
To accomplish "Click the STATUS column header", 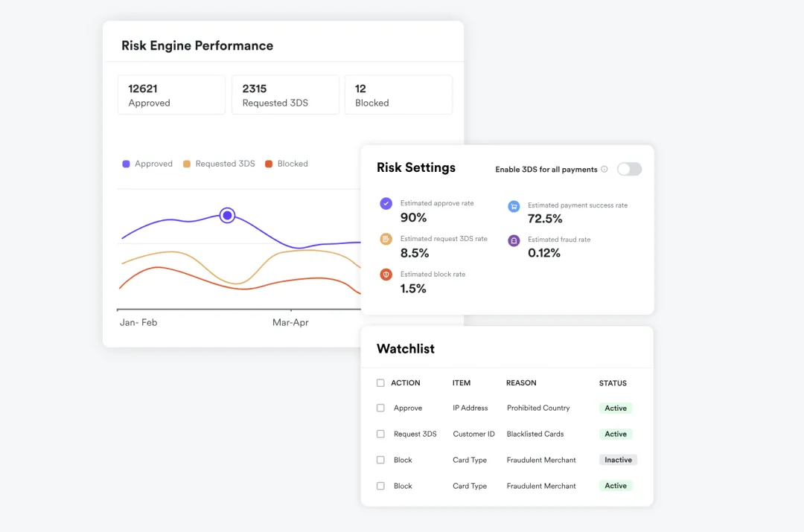I will (613, 383).
